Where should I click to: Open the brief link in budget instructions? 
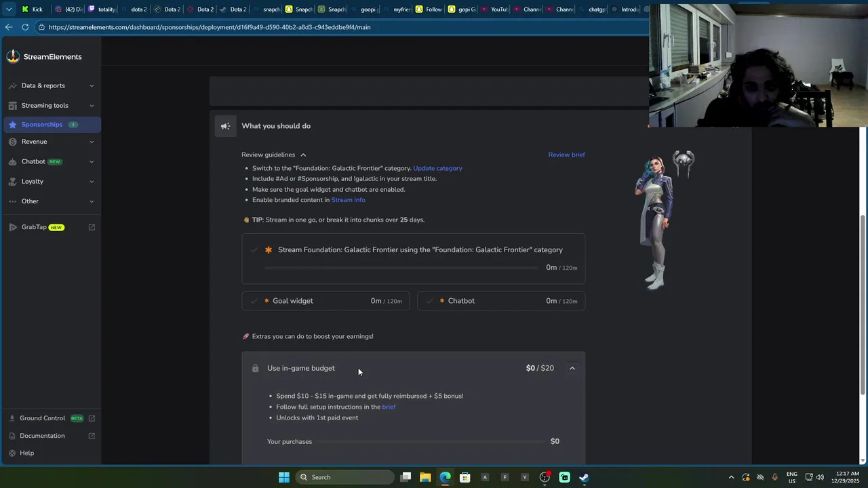point(389,407)
